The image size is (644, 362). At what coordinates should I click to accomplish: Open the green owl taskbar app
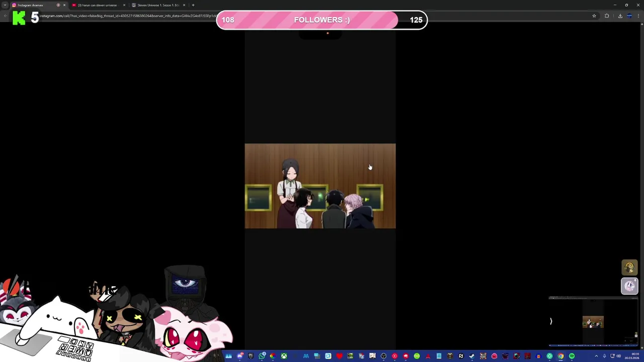[417, 356]
